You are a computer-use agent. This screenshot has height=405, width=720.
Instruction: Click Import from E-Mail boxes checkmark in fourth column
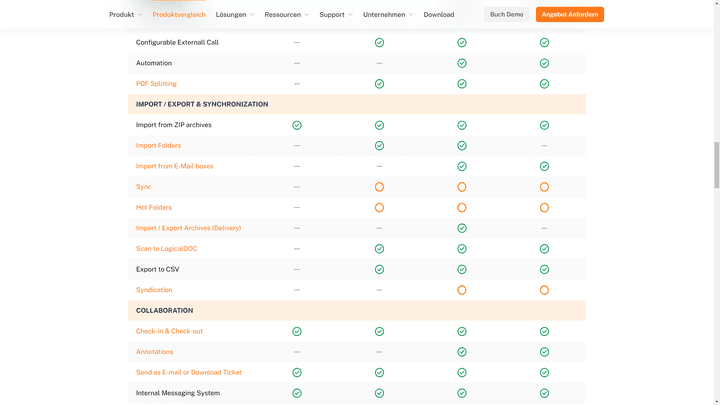(544, 166)
